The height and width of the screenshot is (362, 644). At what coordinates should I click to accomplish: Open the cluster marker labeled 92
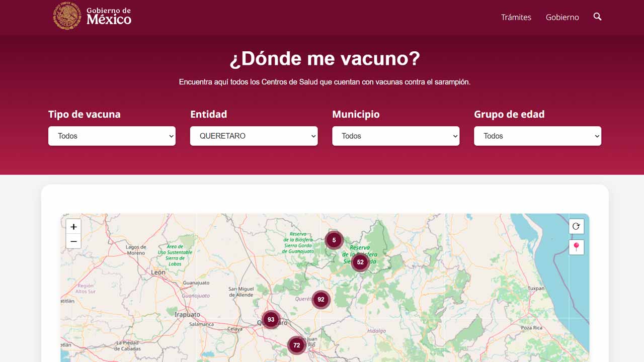pyautogui.click(x=321, y=300)
